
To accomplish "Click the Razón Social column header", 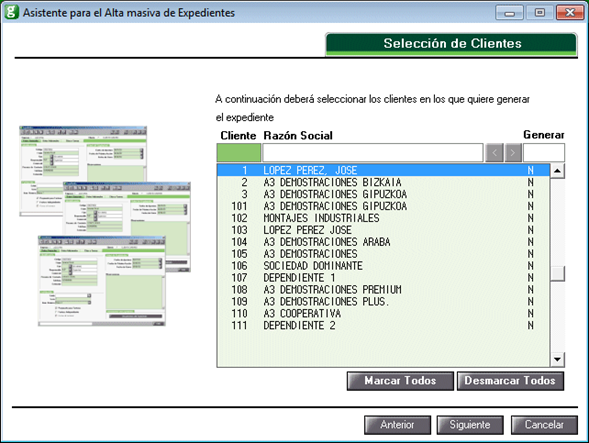I will 298,136.
